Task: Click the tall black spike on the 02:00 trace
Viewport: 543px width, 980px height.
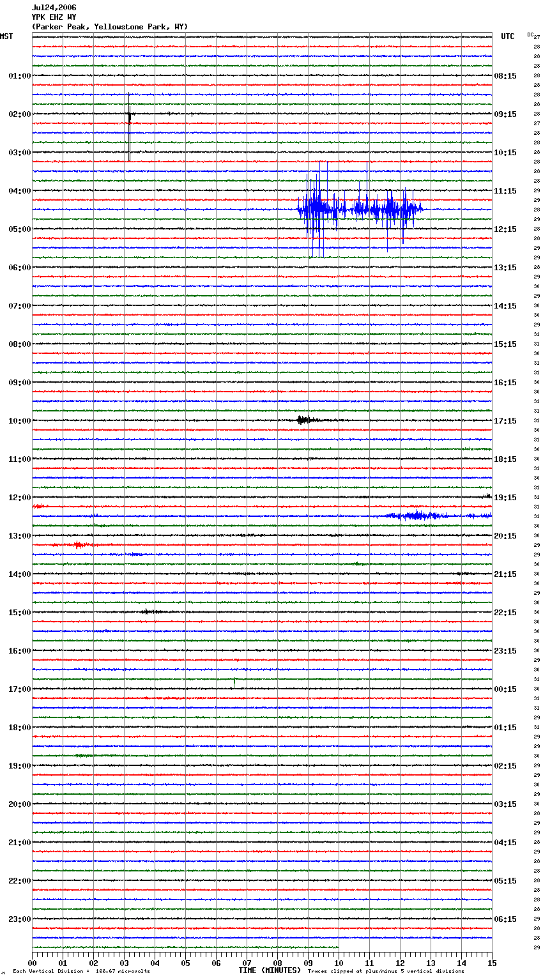Action: click(130, 126)
